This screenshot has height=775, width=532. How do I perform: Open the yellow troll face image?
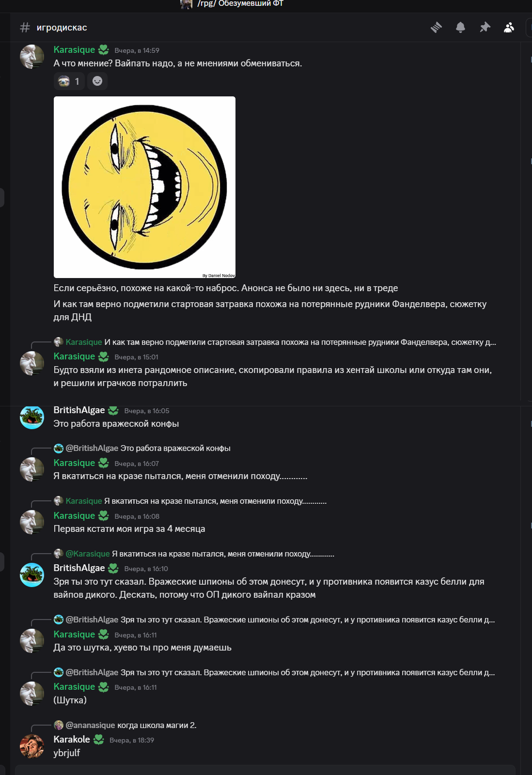[144, 187]
